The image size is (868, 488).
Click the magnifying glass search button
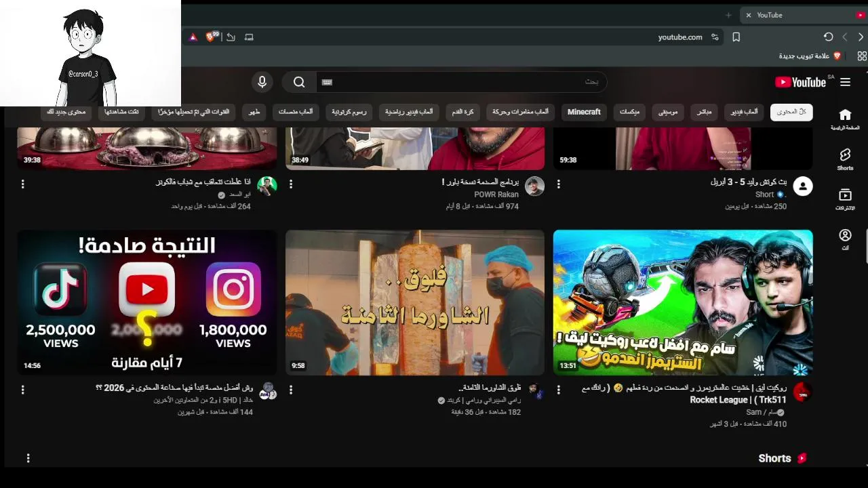tap(299, 82)
